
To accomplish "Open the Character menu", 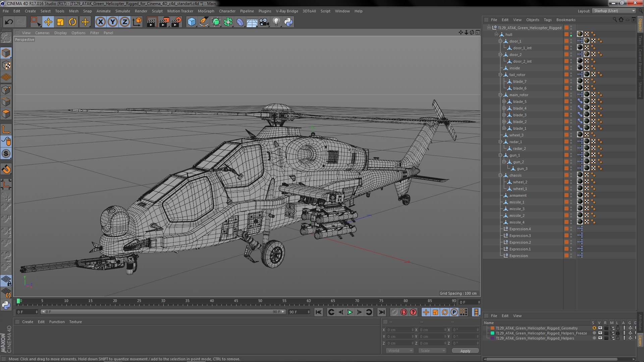I will click(x=227, y=11).
